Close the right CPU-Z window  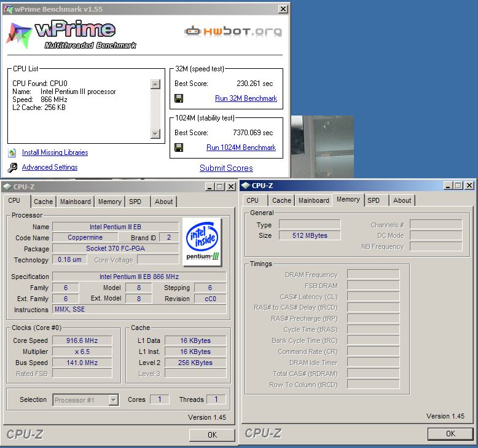point(470,185)
